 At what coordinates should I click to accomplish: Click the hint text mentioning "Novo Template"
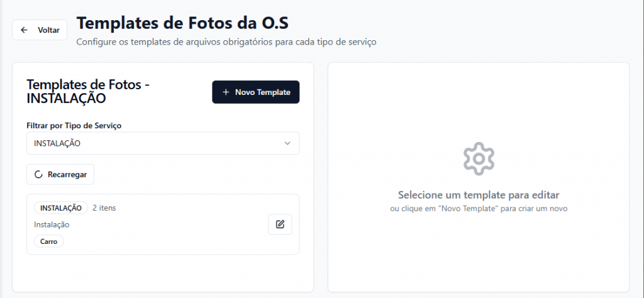[478, 208]
